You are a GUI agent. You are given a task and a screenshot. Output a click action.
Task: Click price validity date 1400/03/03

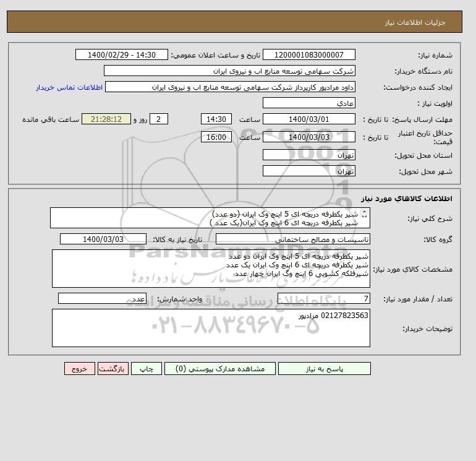[x=308, y=137]
